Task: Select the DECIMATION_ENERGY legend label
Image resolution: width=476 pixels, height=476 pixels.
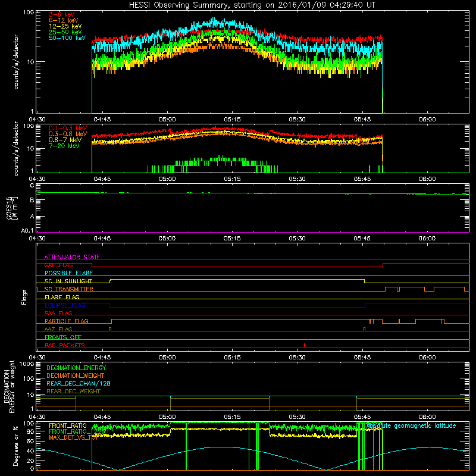Action: pos(76,368)
